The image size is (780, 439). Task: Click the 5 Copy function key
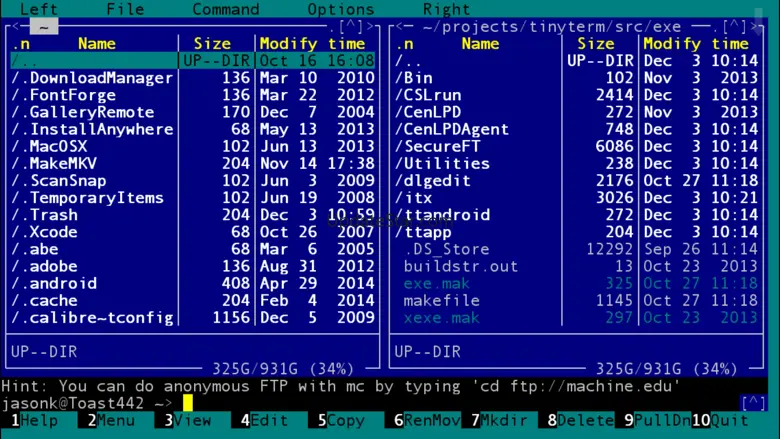[x=341, y=421]
